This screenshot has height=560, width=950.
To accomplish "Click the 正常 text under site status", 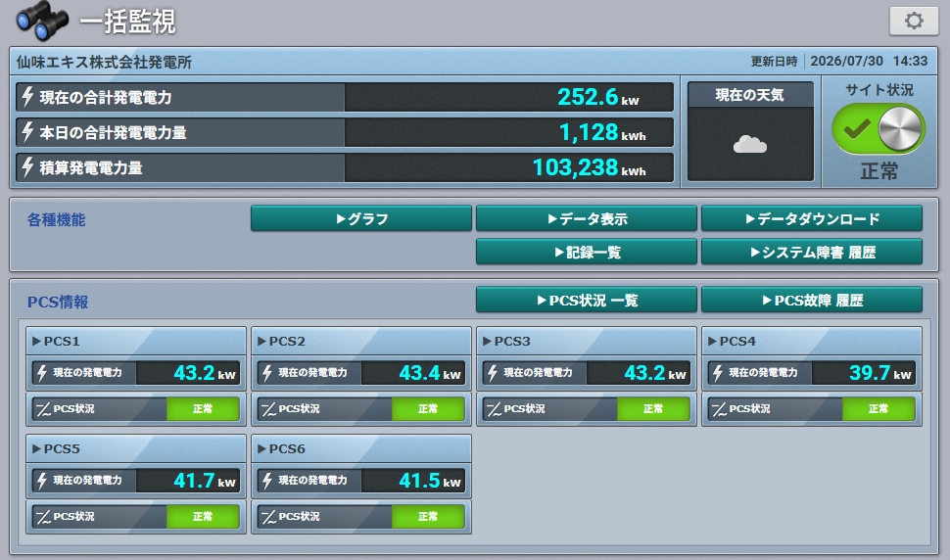I will (879, 171).
